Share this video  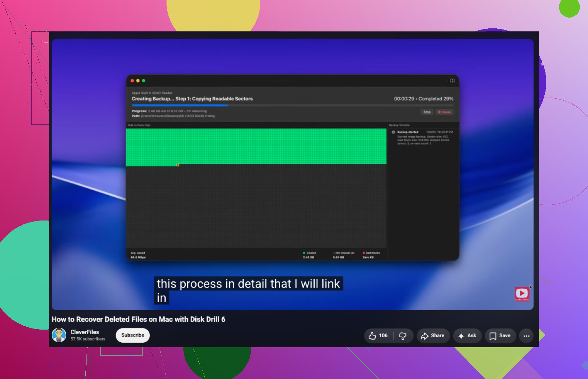tap(433, 336)
